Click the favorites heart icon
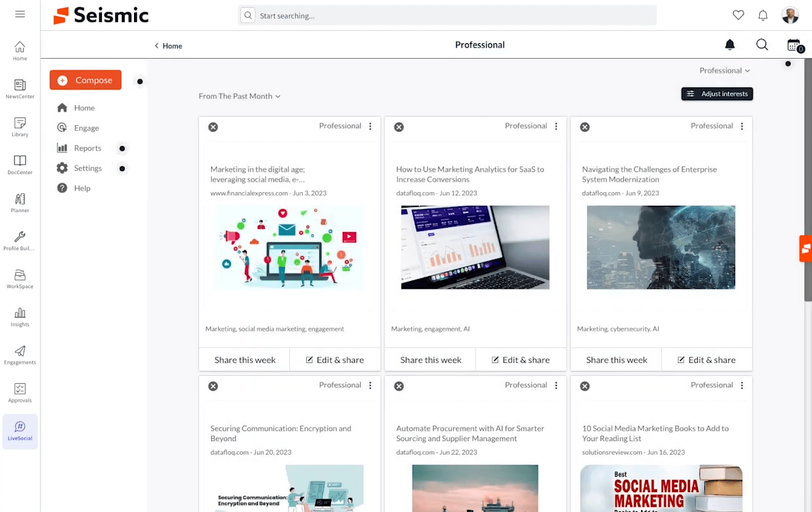Image resolution: width=812 pixels, height=512 pixels. coord(739,15)
